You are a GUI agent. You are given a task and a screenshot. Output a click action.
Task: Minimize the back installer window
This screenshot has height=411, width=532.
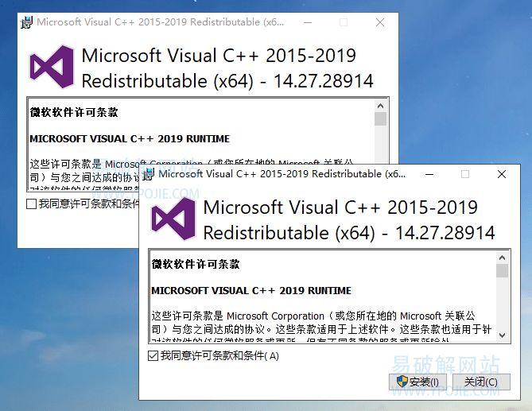pos(308,22)
